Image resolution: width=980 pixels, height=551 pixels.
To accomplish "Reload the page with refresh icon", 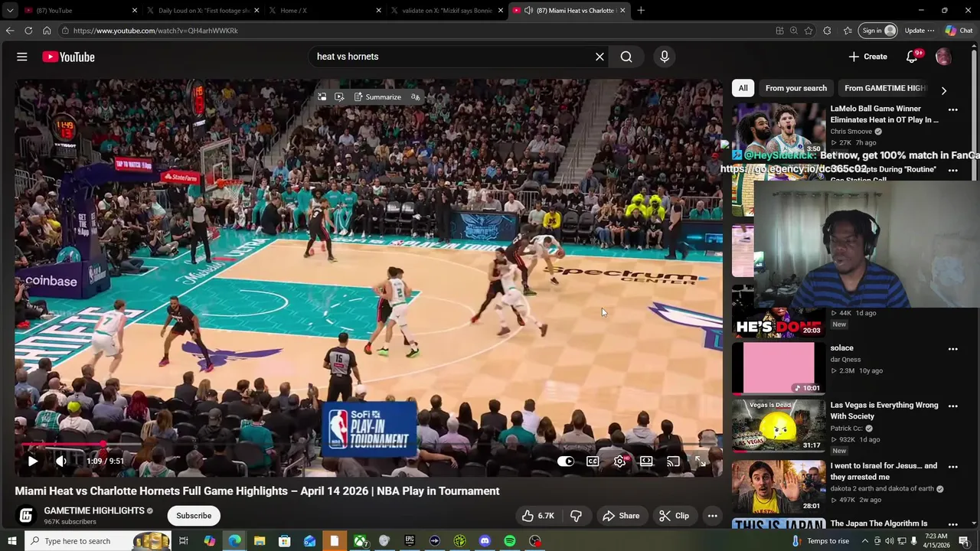I will 28,31.
